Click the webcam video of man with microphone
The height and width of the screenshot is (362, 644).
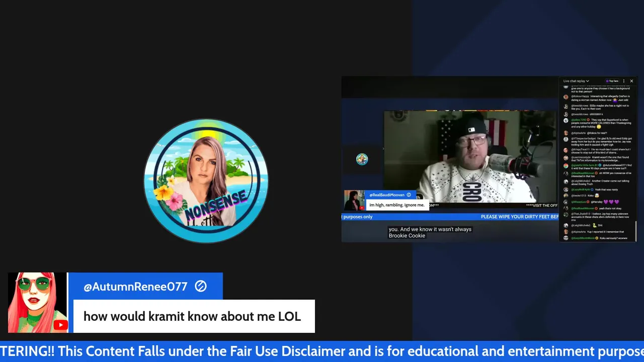point(470,157)
